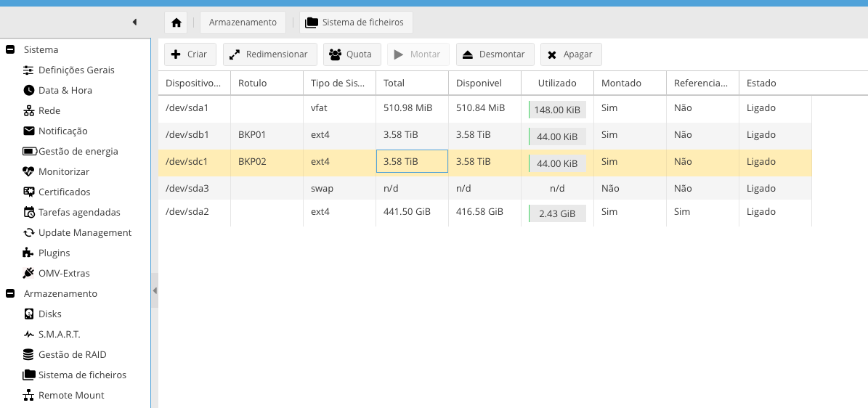Screen dimensions: 868x408
Task: Click the Criar button
Action: pyautogui.click(x=190, y=54)
